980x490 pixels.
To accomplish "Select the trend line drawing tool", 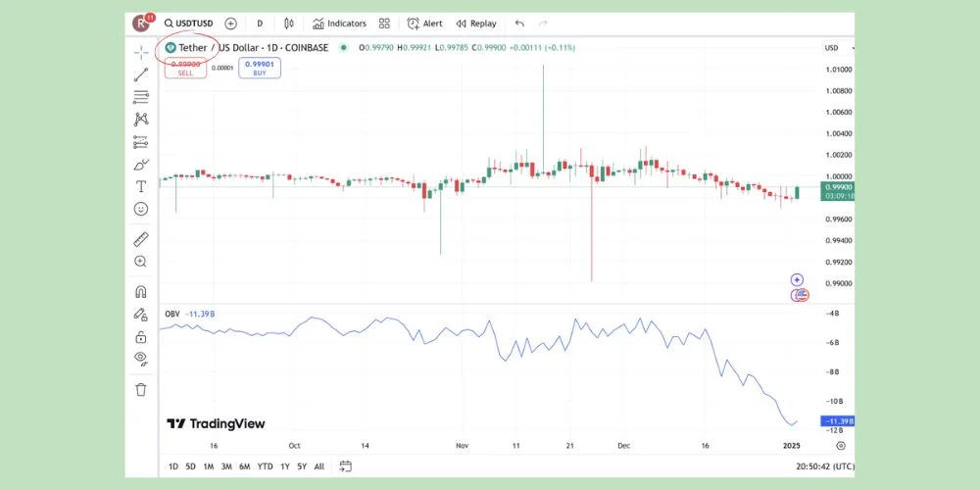I will point(141,73).
